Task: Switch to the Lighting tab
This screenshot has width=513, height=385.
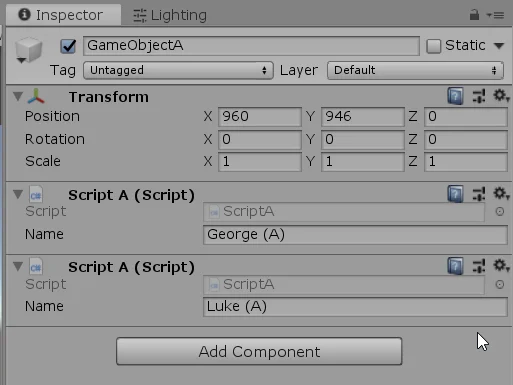Action: click(170, 15)
